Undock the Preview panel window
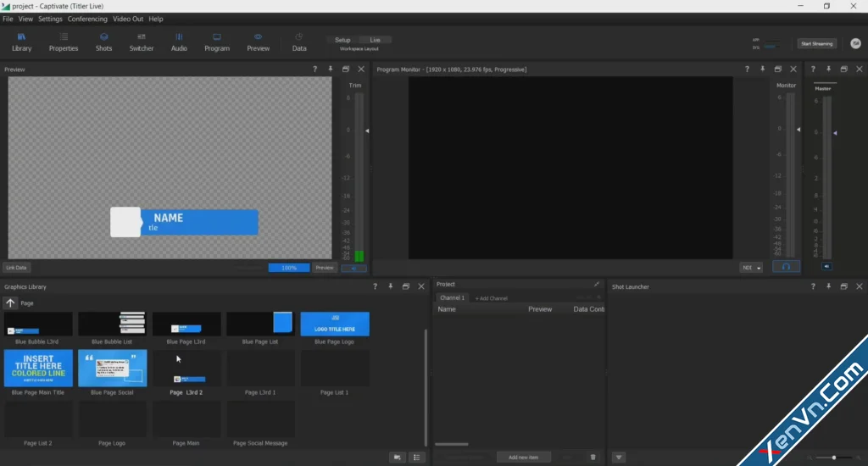The height and width of the screenshot is (466, 868). (346, 69)
